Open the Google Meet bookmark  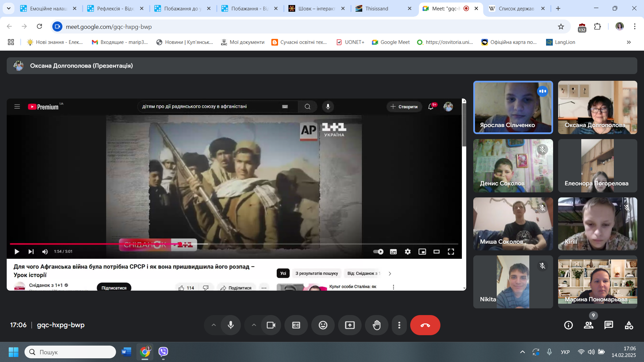point(391,42)
